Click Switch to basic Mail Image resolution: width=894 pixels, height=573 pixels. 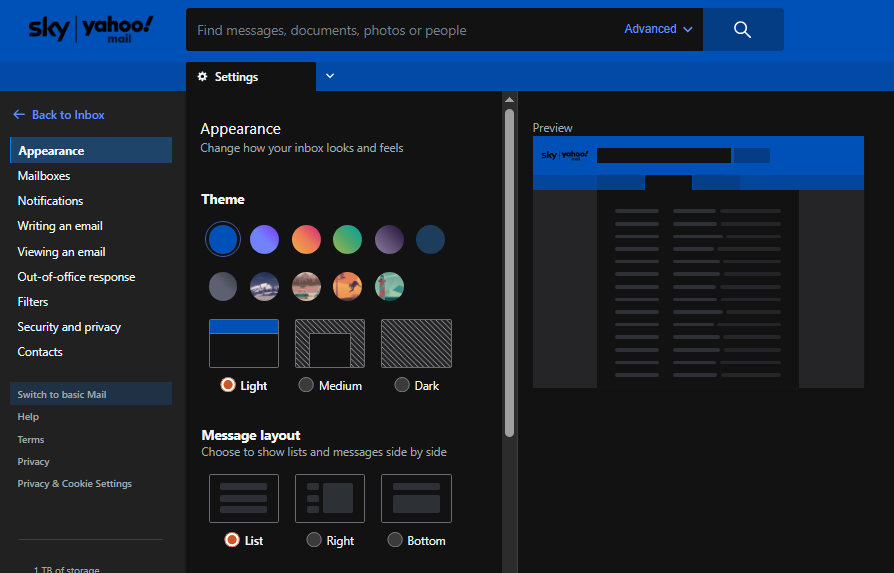point(62,394)
